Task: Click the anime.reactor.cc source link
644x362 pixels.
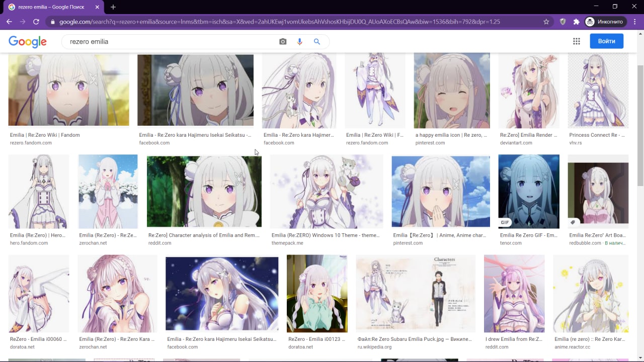Action: click(x=573, y=347)
